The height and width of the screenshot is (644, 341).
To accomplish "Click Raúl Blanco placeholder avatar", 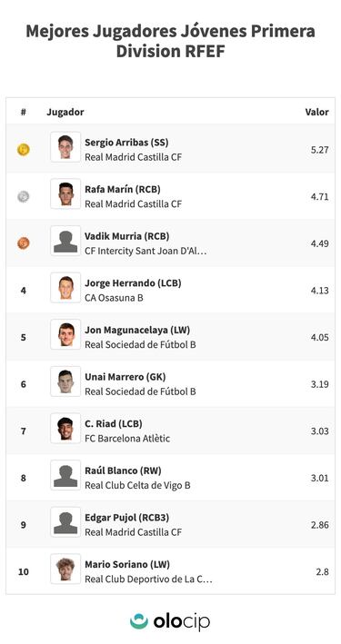I will (x=65, y=475).
